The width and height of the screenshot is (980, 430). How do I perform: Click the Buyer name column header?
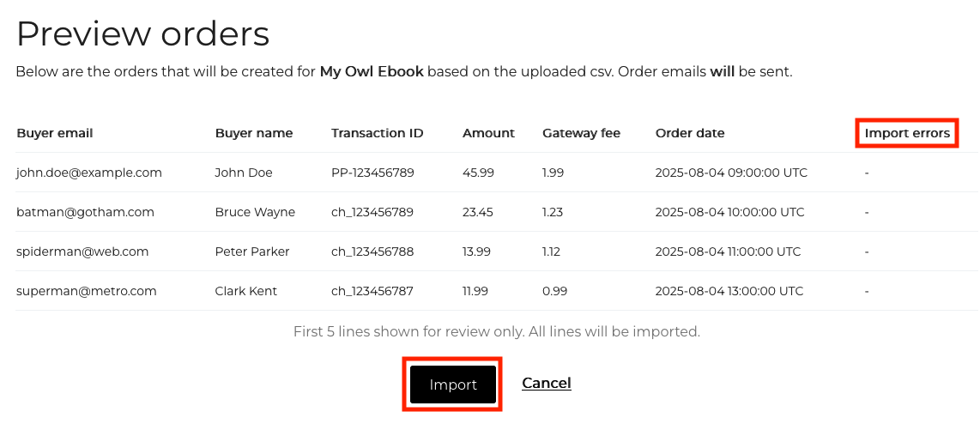[x=253, y=133]
